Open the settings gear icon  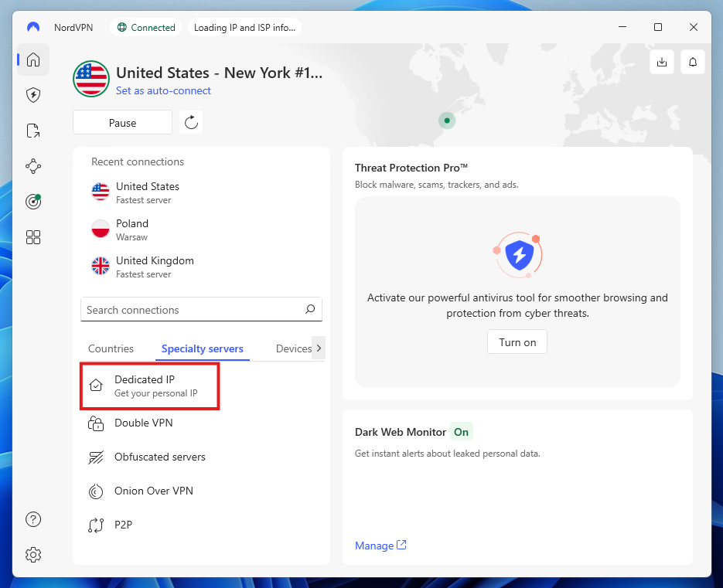pyautogui.click(x=33, y=554)
